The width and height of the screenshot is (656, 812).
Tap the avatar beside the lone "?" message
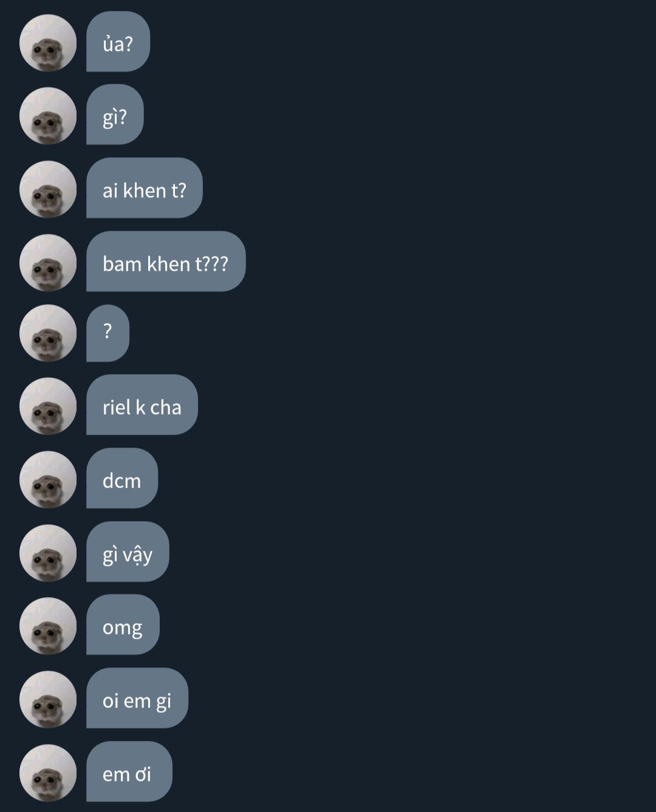click(48, 333)
